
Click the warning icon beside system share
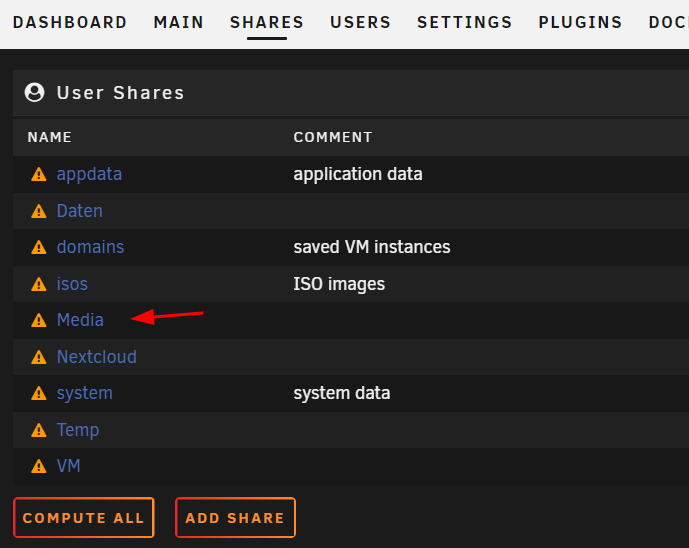tap(39, 393)
